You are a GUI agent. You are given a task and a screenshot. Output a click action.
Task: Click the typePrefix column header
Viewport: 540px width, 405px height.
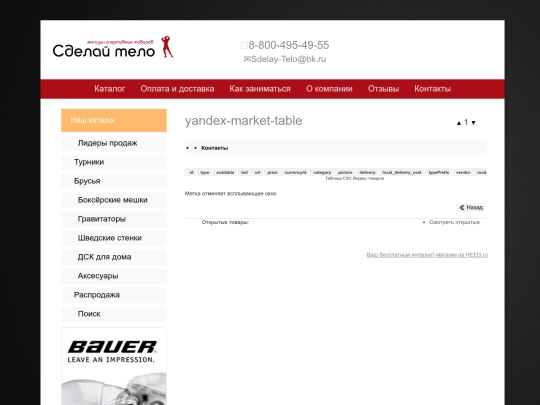point(439,172)
